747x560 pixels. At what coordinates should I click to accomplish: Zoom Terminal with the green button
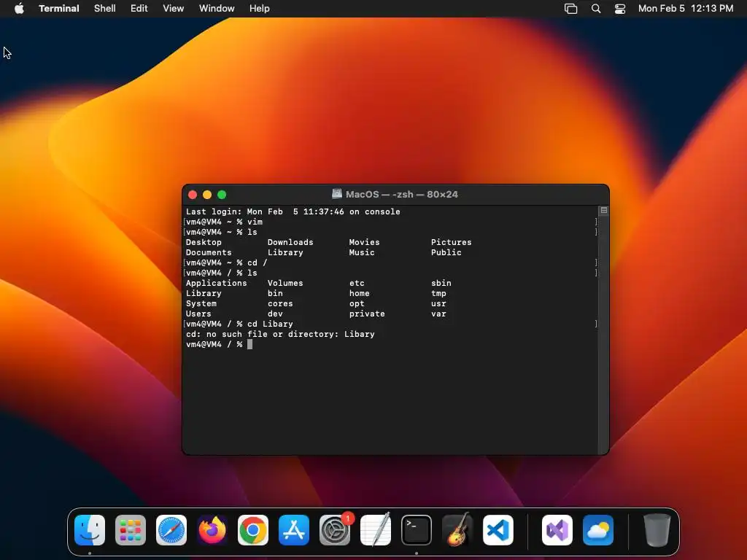(222, 194)
